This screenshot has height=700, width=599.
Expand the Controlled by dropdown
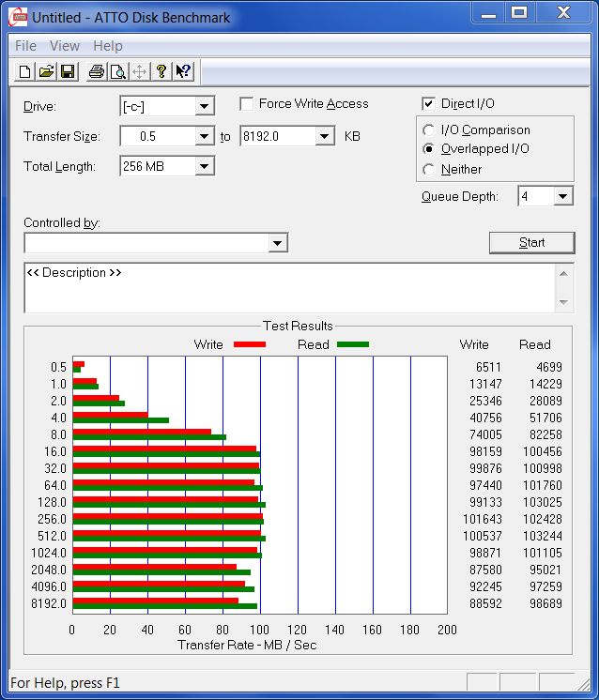pos(277,243)
